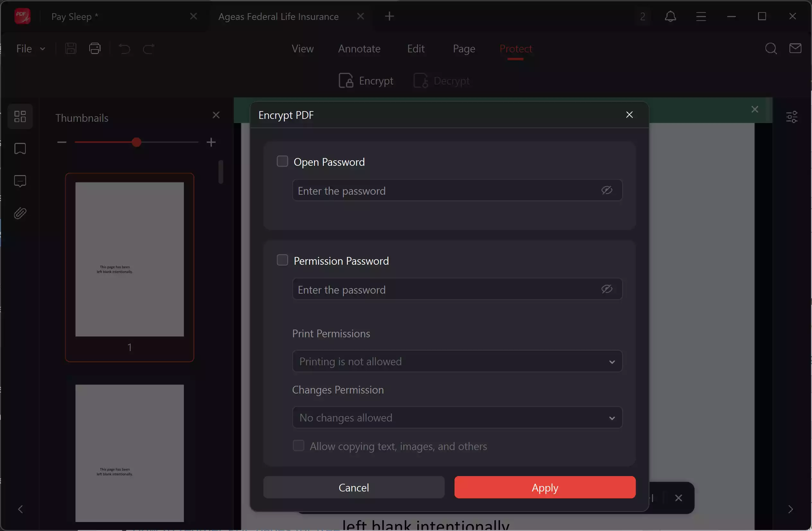Reveal the Open Password text
812x531 pixels.
(607, 190)
